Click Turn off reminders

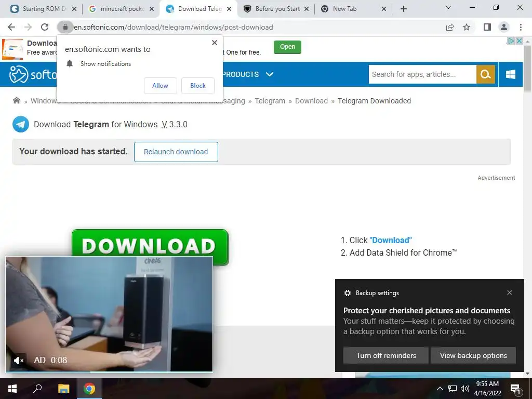(386, 355)
